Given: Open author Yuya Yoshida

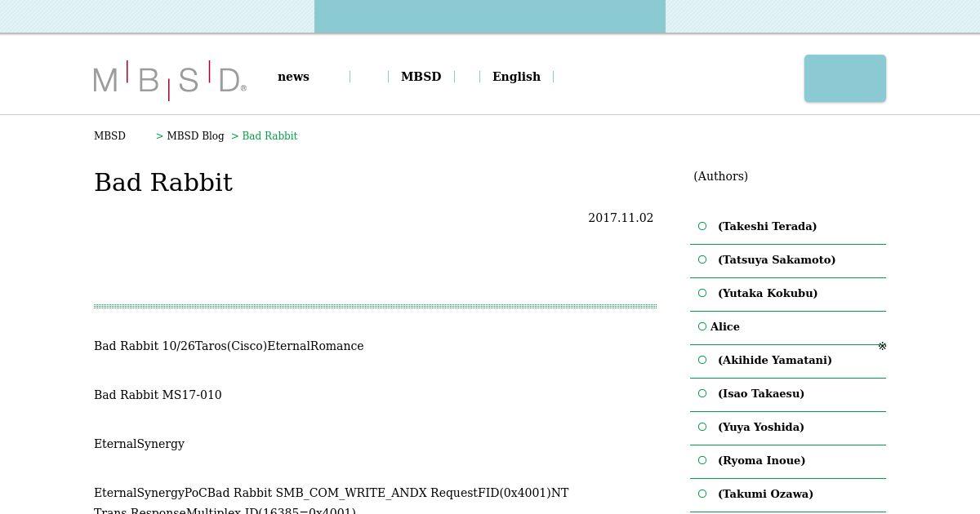Looking at the screenshot, I should tap(761, 427).
